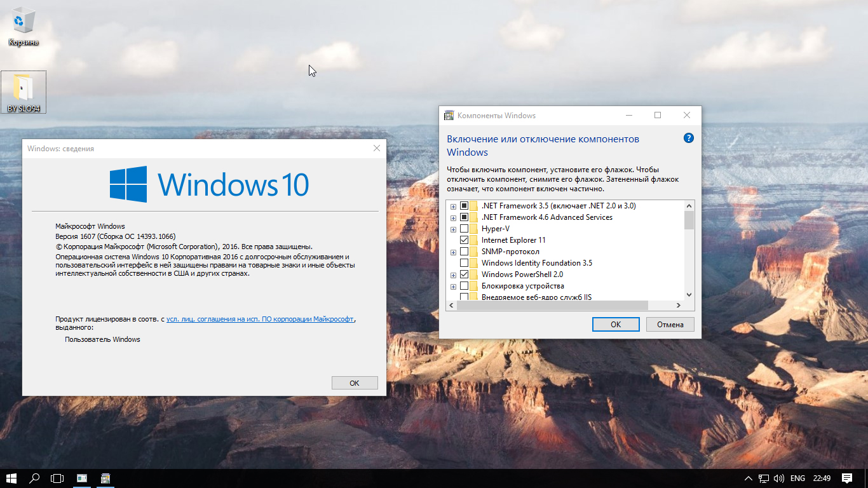The width and height of the screenshot is (868, 488).
Task: Open the volume speaker tray icon
Action: tap(779, 478)
